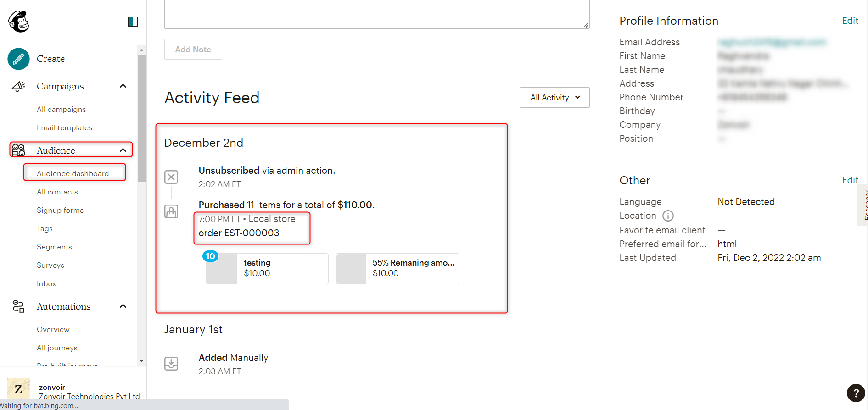Click the Added Manually import icon

pos(171,363)
